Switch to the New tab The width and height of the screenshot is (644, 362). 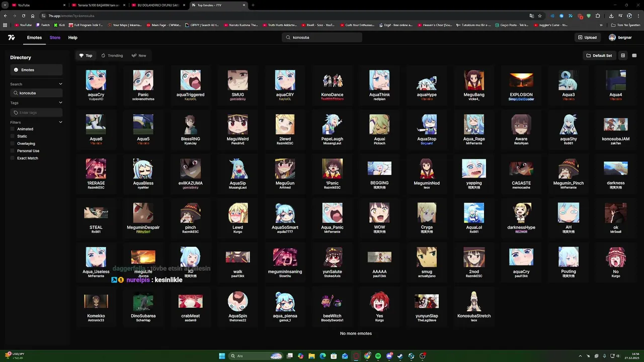[x=139, y=56]
